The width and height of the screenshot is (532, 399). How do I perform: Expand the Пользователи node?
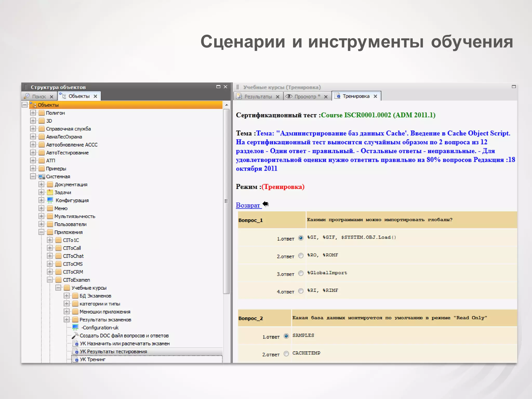coord(41,224)
